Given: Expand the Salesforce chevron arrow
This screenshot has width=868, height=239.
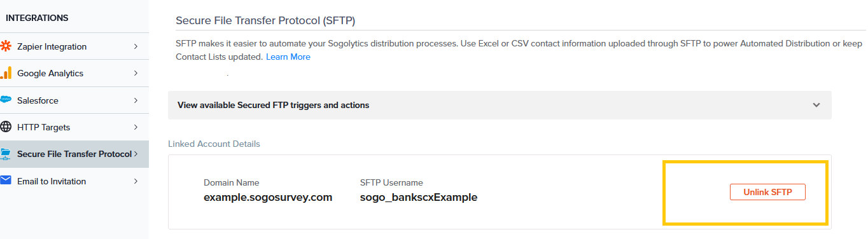Looking at the screenshot, I should 136,100.
